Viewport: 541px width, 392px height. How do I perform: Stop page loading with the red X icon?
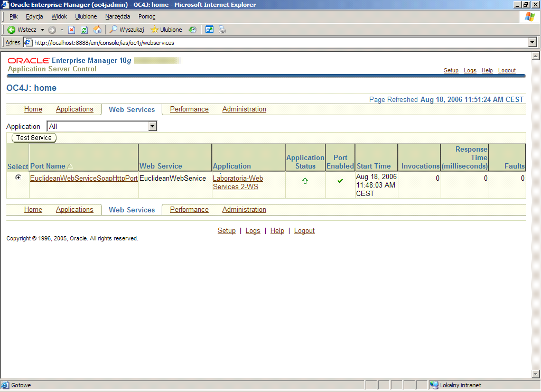(71, 30)
